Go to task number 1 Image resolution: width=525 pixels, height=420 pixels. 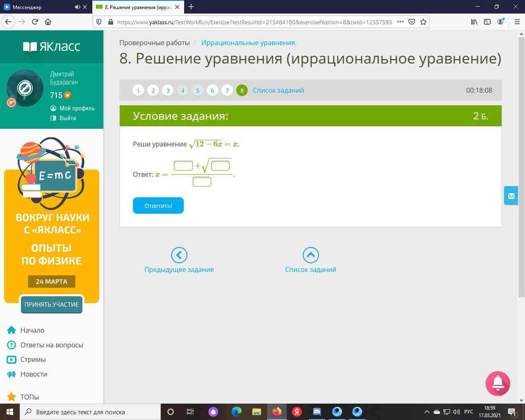138,90
